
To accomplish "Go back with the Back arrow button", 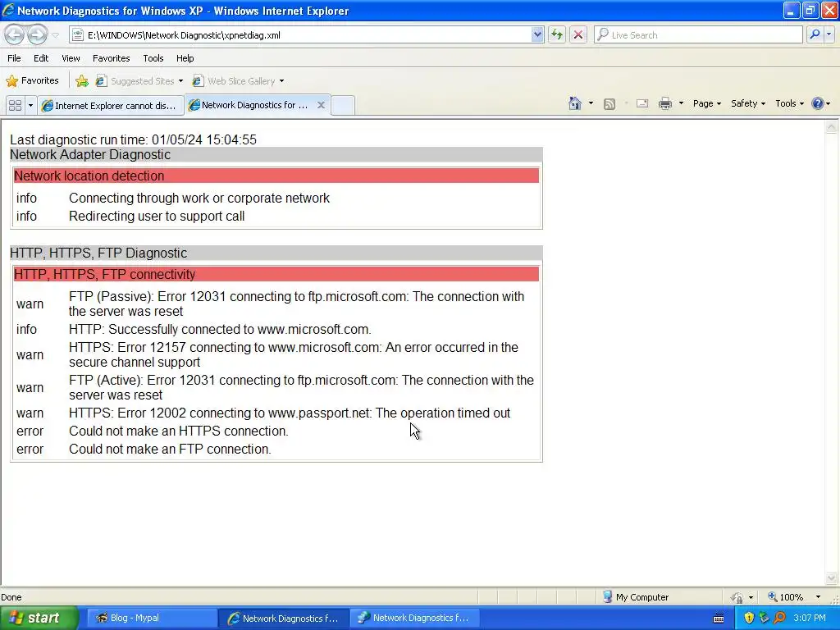I will pyautogui.click(x=15, y=34).
